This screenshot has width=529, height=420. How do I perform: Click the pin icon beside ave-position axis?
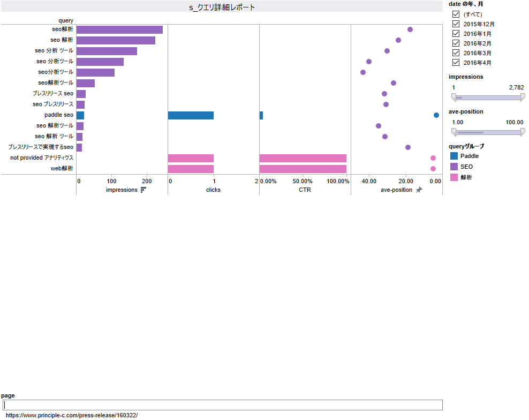click(x=419, y=190)
